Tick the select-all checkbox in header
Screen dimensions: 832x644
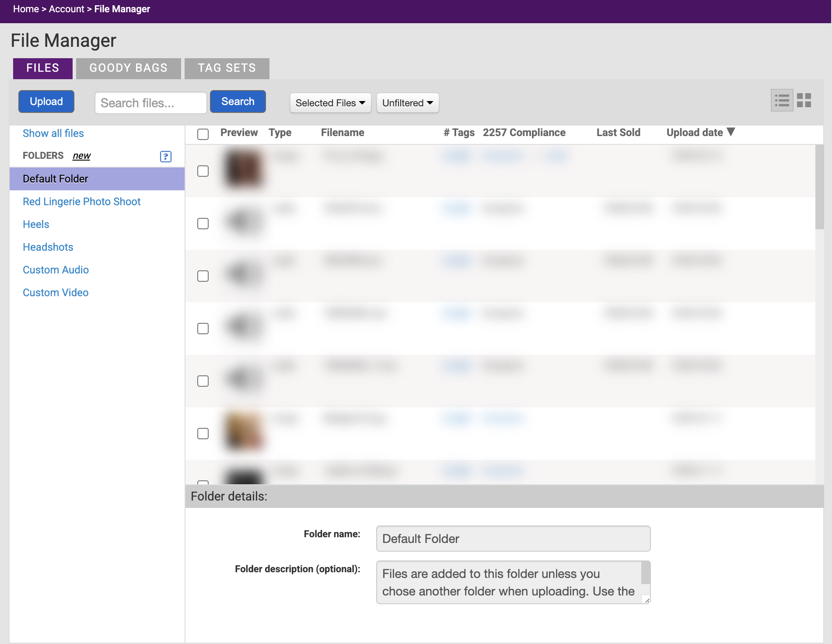point(203,134)
